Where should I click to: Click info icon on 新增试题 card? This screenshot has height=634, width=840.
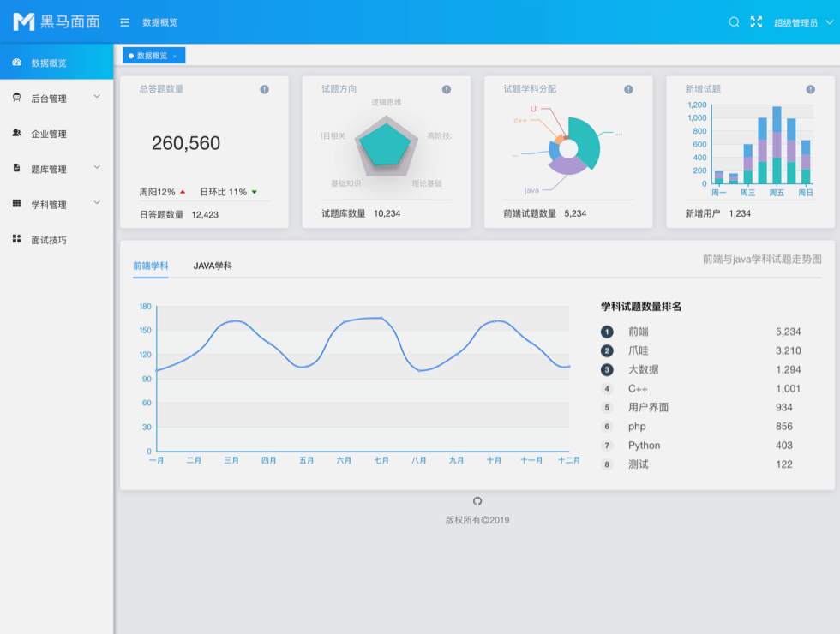(x=810, y=89)
